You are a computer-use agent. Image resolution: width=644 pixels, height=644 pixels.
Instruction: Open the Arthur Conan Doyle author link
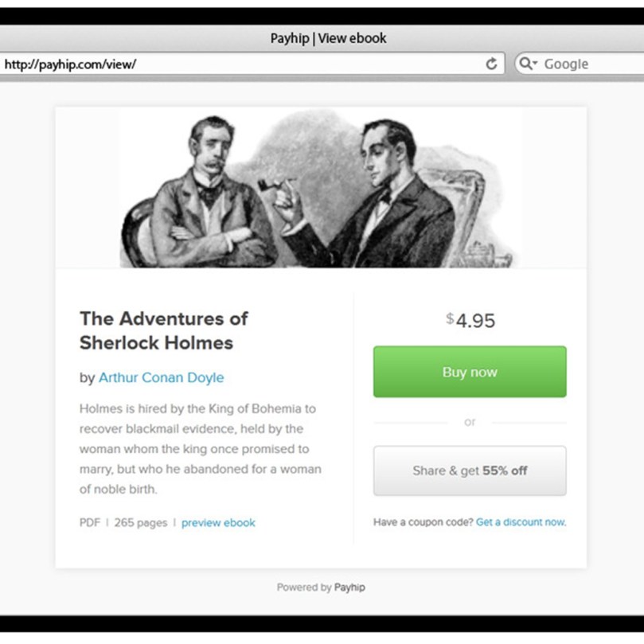(x=161, y=377)
